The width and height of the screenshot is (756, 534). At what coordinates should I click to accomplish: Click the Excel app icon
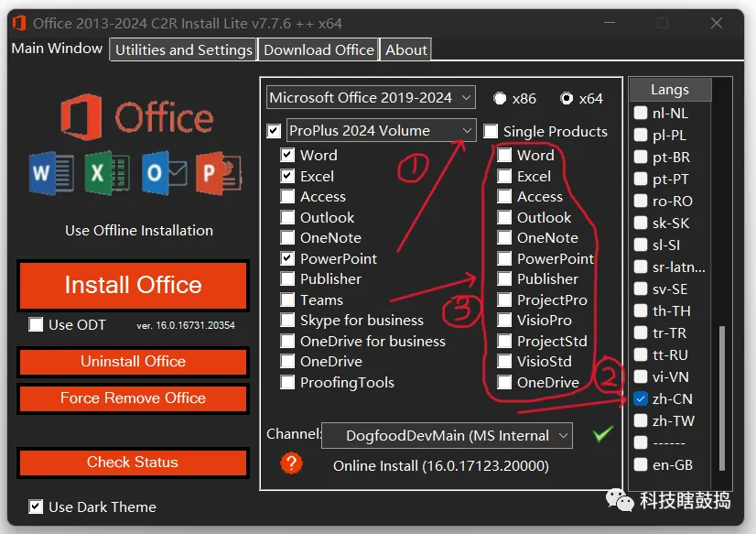point(107,173)
